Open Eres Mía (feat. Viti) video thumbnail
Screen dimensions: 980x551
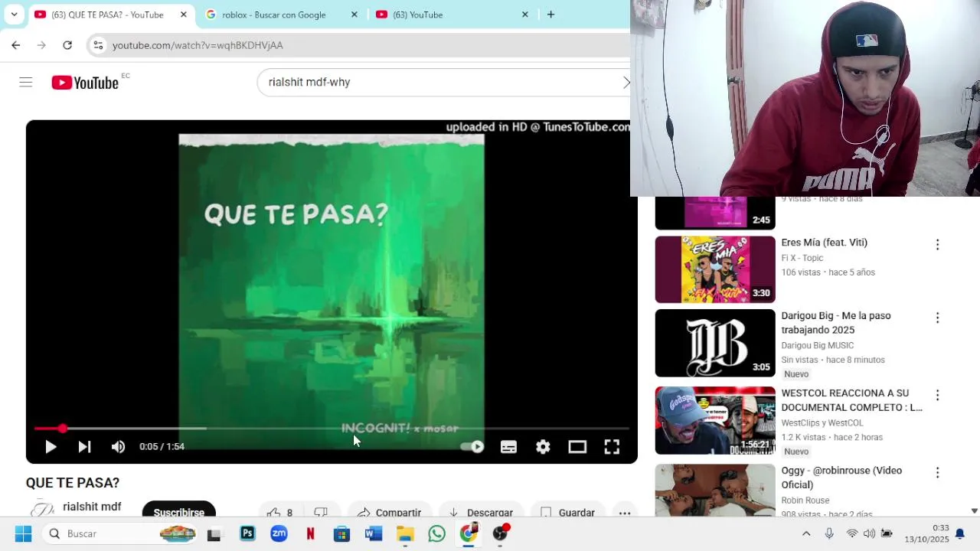[715, 269]
